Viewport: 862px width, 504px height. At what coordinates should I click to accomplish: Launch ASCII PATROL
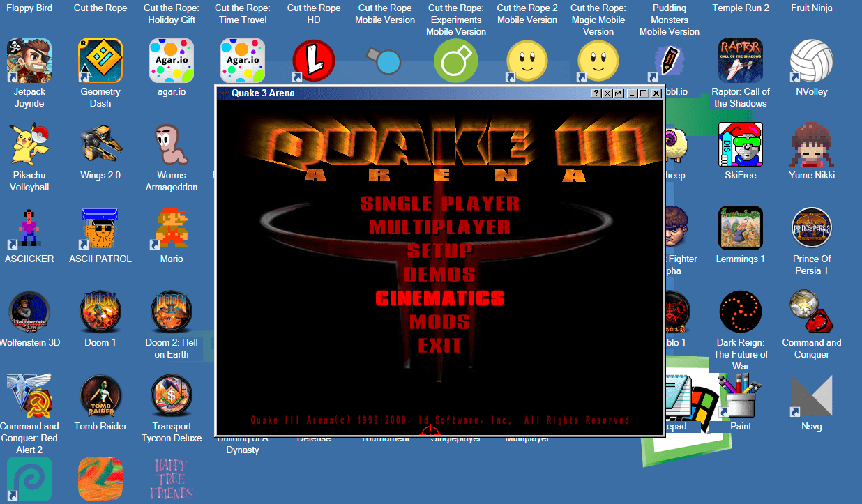pyautogui.click(x=100, y=228)
